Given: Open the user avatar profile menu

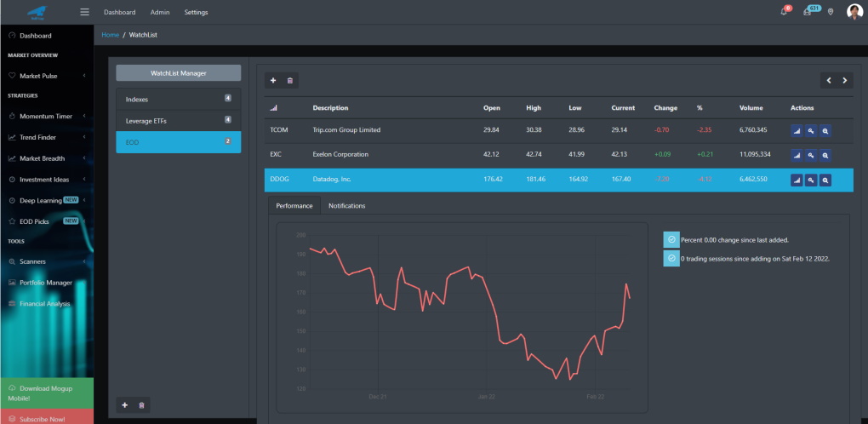Looking at the screenshot, I should 854,12.
